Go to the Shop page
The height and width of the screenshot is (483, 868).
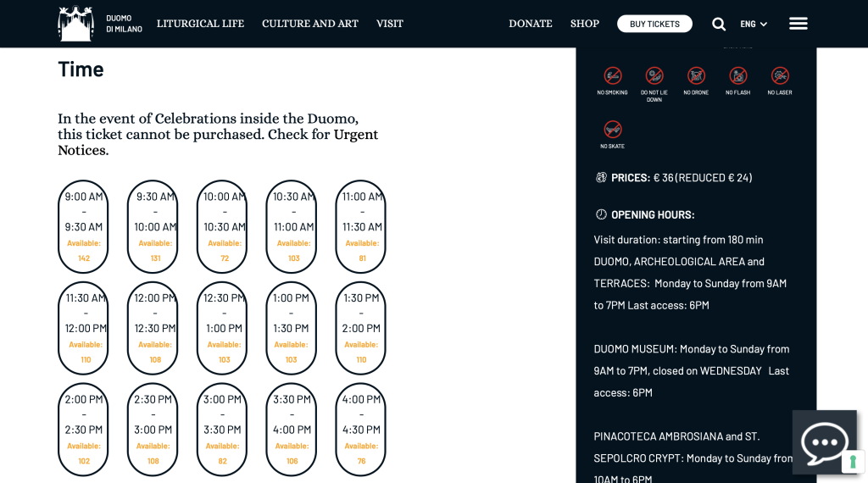pos(585,24)
